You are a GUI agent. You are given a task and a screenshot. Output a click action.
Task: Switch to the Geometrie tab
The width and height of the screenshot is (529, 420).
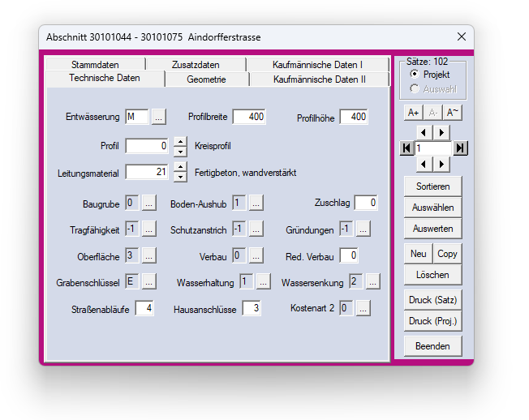pos(206,79)
